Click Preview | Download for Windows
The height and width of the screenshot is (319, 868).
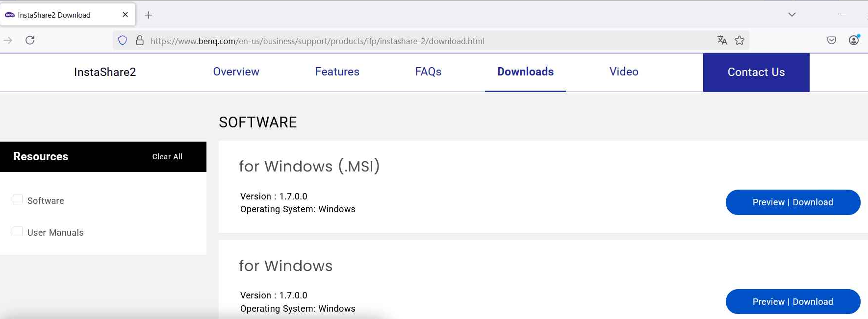[x=793, y=302]
